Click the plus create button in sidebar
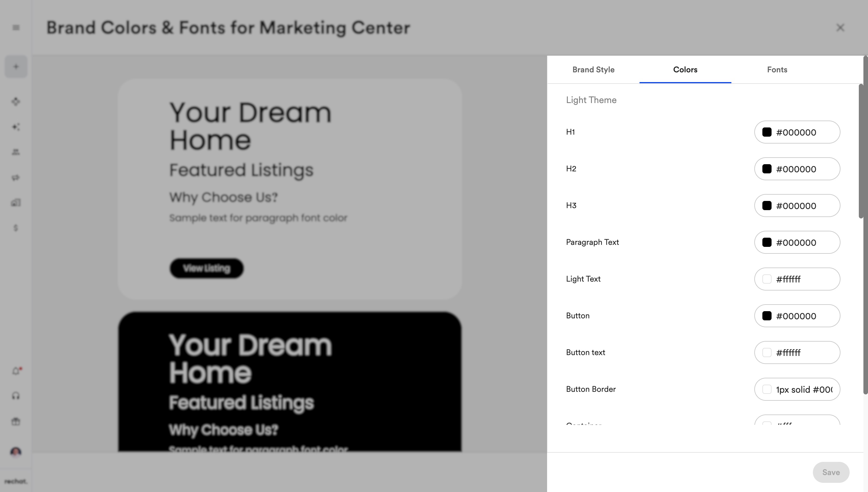This screenshot has height=492, width=868. click(16, 67)
